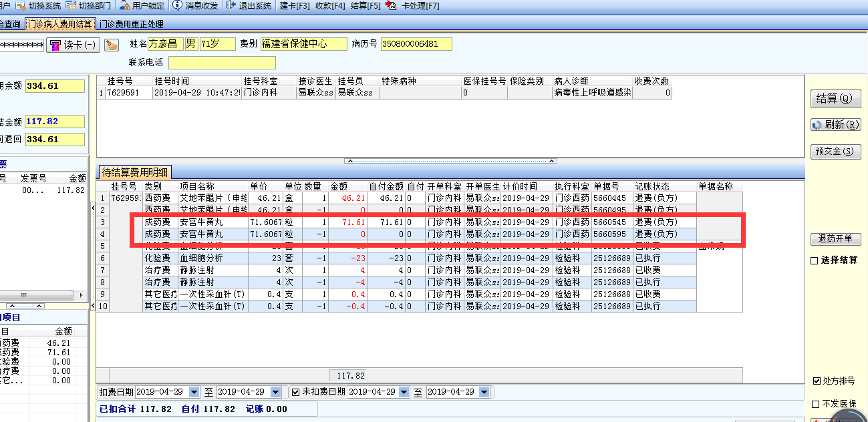868x422 pixels.
Task: Switch to 门诊病人费用结算 tab
Action: pyautogui.click(x=59, y=24)
